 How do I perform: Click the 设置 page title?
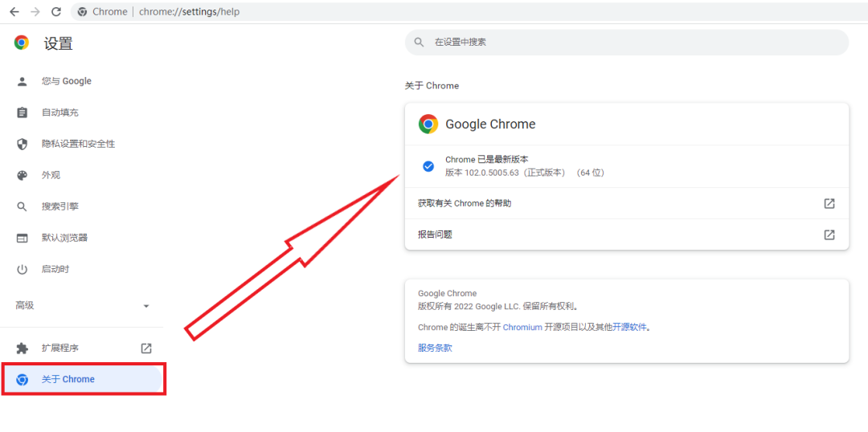click(x=58, y=43)
